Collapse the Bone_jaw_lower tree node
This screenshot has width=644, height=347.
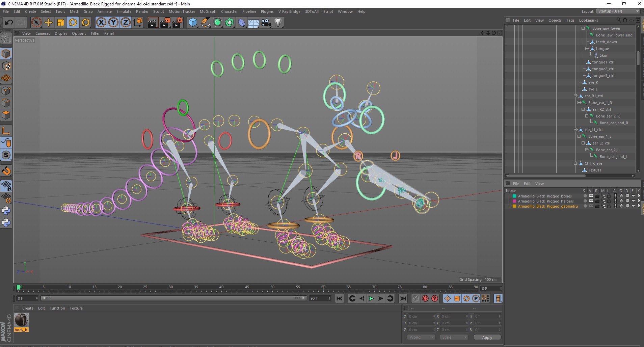[x=583, y=28]
